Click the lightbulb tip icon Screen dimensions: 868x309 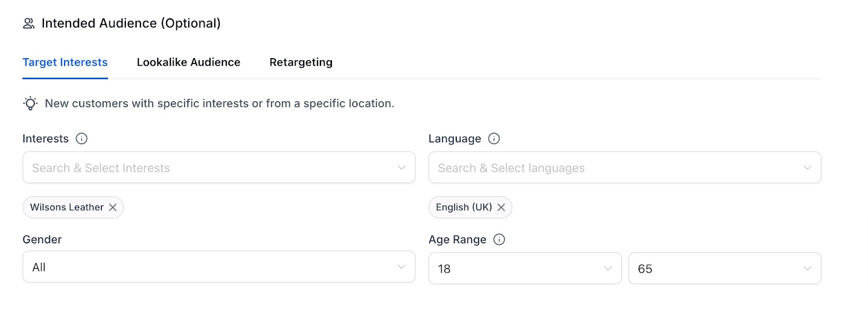[x=30, y=103]
